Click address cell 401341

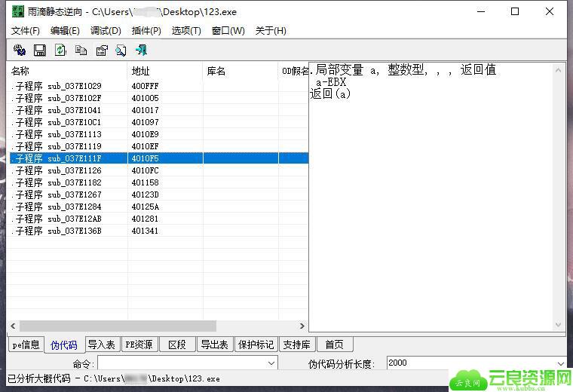145,231
